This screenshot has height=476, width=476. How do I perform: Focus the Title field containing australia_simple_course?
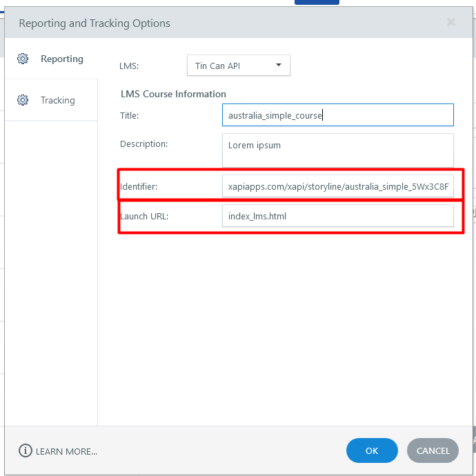tap(338, 115)
